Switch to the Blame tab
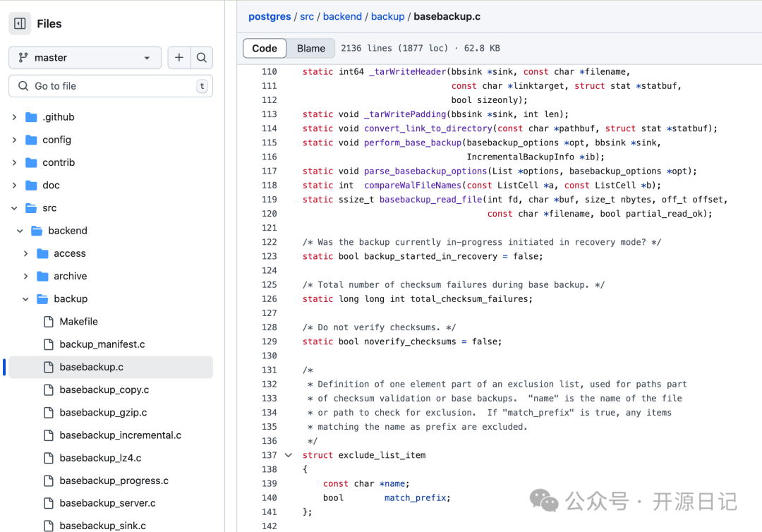 (x=311, y=48)
